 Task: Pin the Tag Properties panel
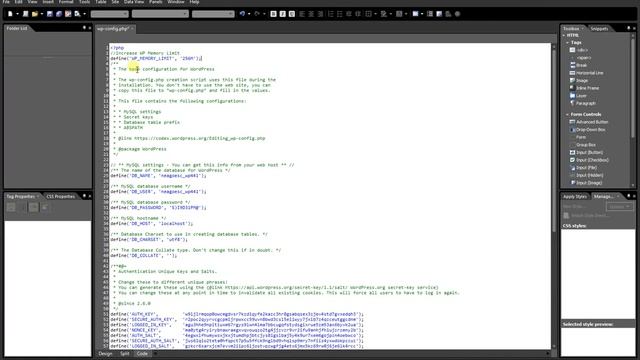[84, 196]
